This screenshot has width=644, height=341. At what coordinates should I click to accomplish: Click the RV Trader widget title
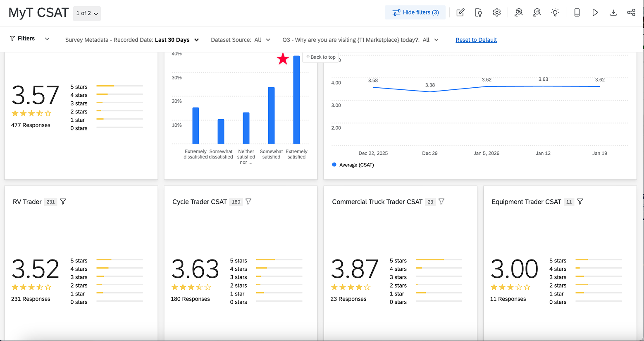[x=27, y=202]
